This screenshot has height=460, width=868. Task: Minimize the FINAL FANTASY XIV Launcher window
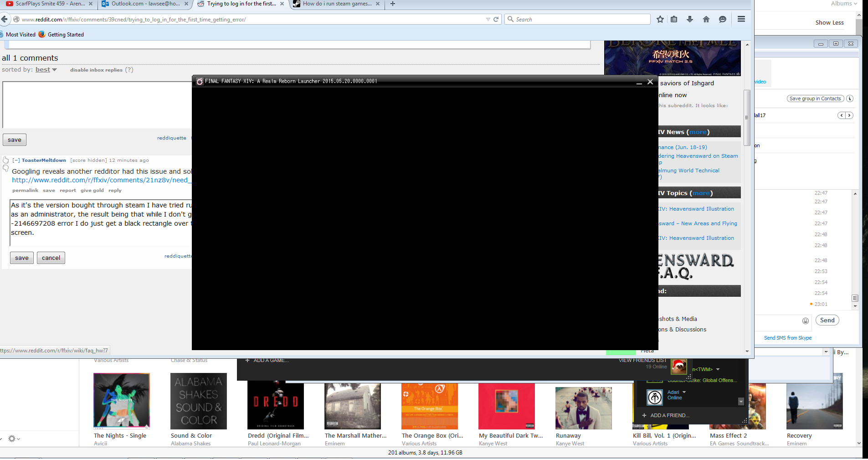(x=639, y=82)
